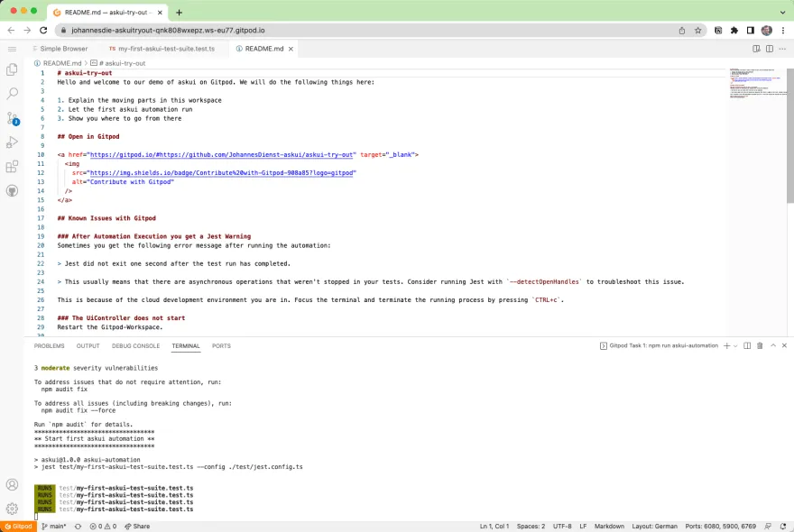794x532 pixels.
Task: Switch to the OUTPUT panel tab
Action: coord(88,345)
